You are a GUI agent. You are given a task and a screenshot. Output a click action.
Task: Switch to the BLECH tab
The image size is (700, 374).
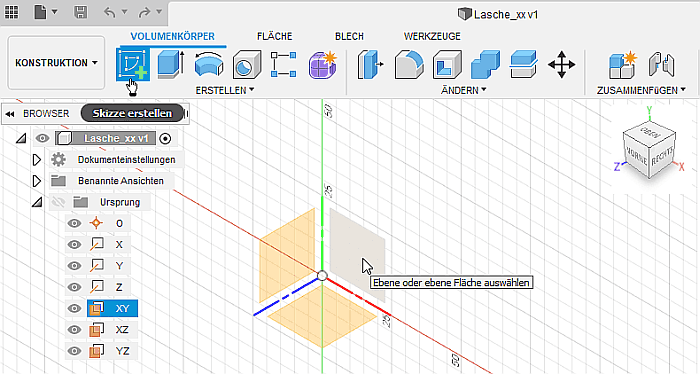[x=350, y=37]
